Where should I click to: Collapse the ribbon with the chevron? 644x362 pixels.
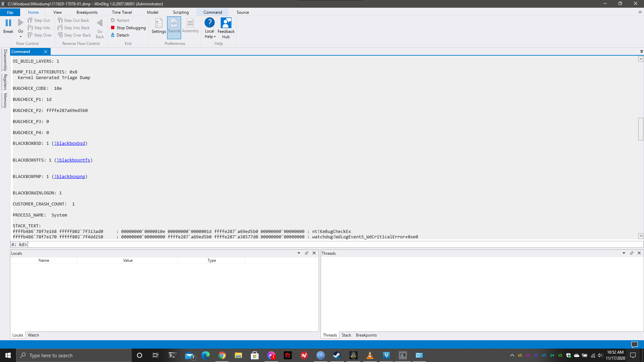click(x=640, y=12)
